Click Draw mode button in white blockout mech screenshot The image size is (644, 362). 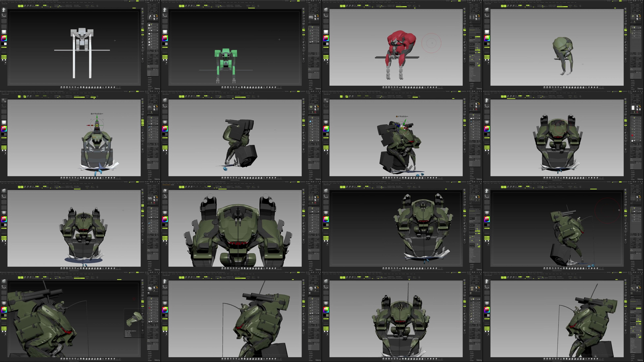pos(22,6)
